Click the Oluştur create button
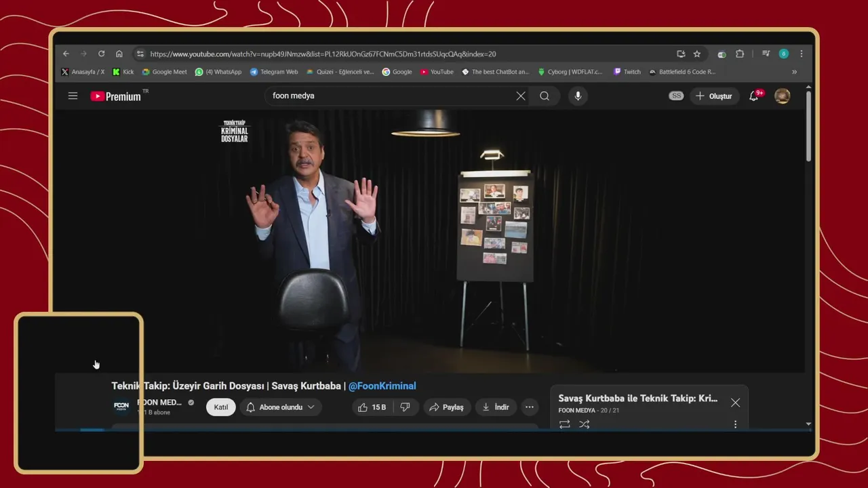 714,96
